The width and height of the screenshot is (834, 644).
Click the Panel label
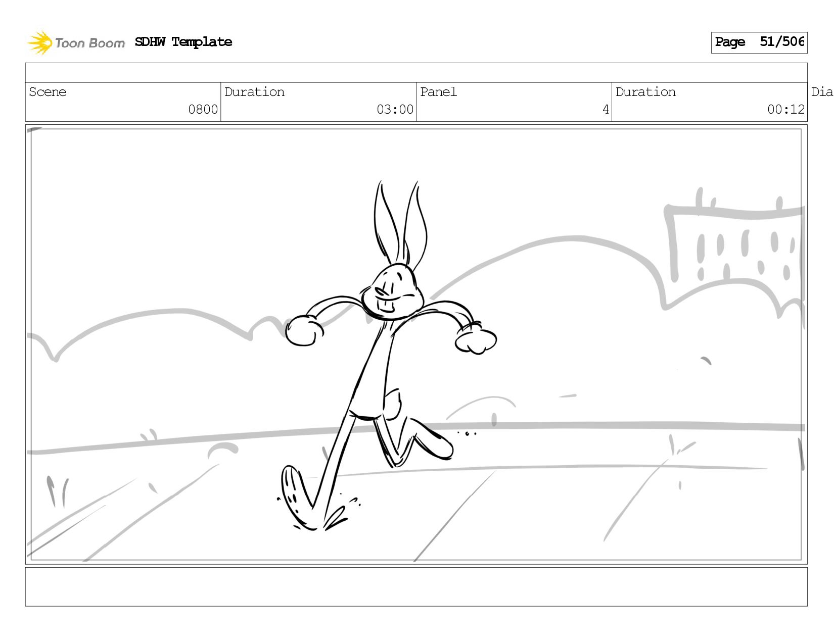pos(438,92)
